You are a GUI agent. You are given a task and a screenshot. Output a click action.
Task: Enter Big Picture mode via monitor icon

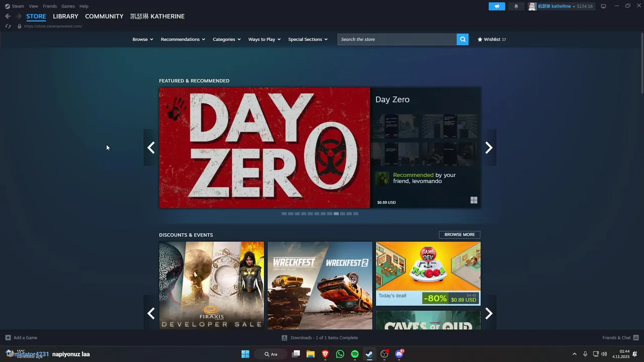click(x=603, y=6)
